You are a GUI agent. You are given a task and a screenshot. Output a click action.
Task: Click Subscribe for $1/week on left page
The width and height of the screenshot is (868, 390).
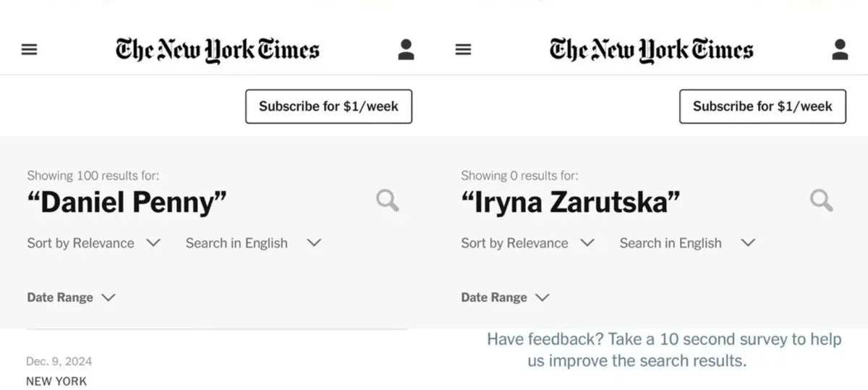329,106
